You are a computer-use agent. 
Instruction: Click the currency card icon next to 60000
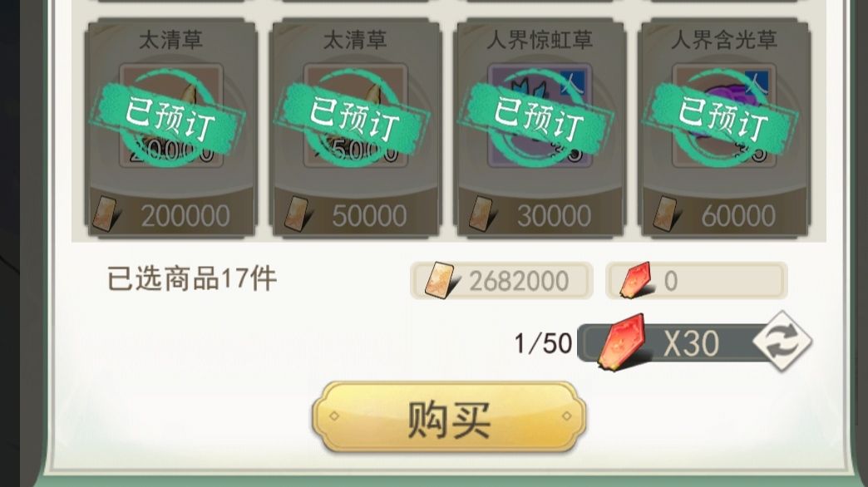(666, 214)
